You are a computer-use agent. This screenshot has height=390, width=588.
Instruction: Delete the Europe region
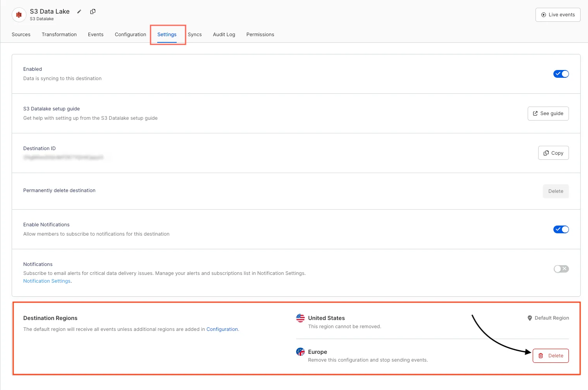pos(551,356)
